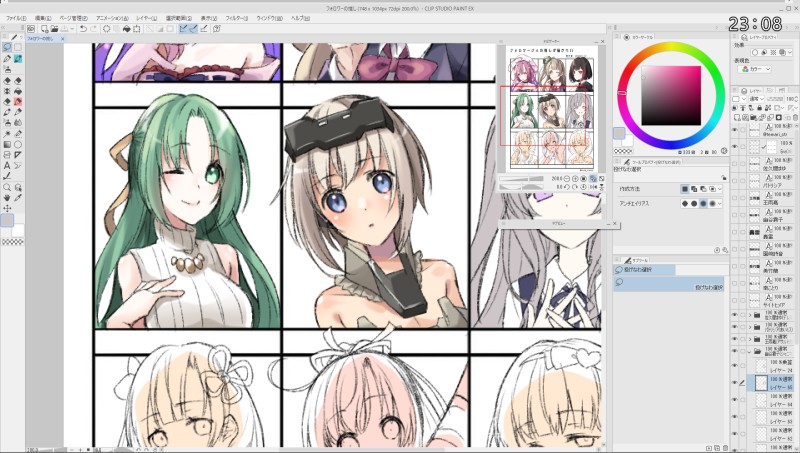Zoom out in the Navigator panel
Viewport: 800px width, 453px height.
567,179
